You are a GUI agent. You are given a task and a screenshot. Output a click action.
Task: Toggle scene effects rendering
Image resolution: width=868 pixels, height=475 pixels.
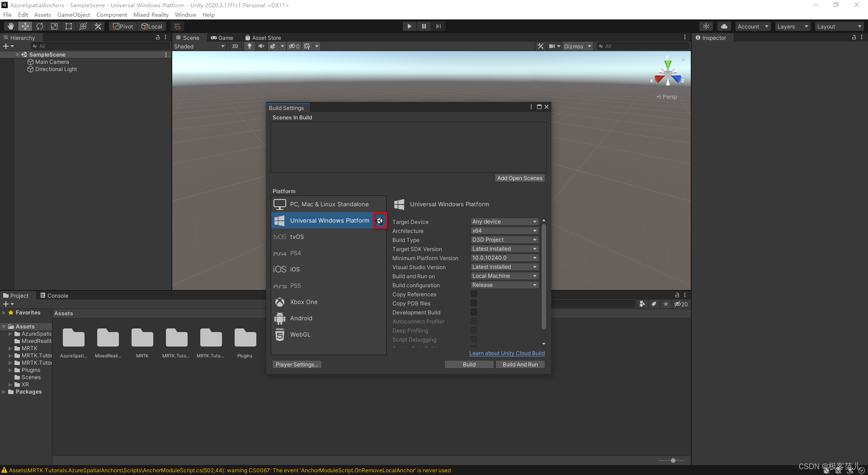[273, 46]
